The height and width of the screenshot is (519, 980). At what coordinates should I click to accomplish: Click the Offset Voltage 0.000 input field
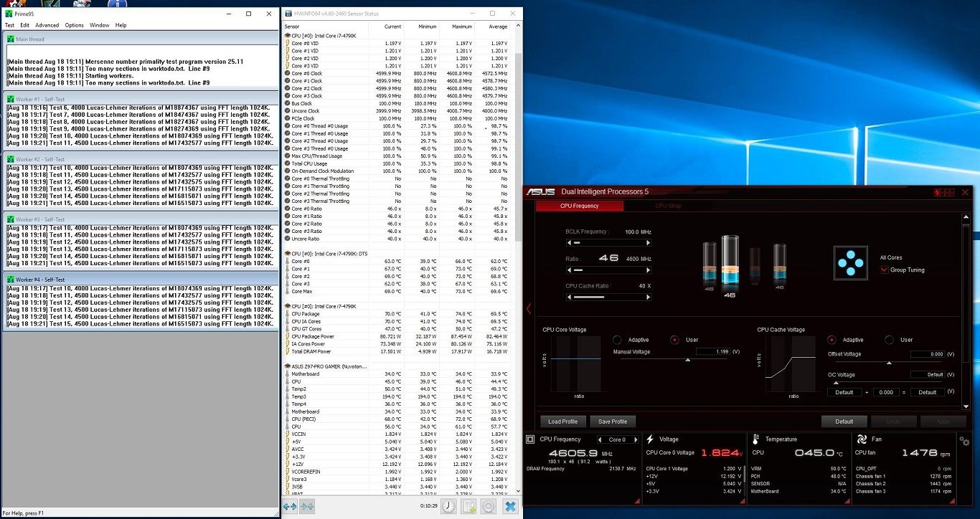[928, 354]
